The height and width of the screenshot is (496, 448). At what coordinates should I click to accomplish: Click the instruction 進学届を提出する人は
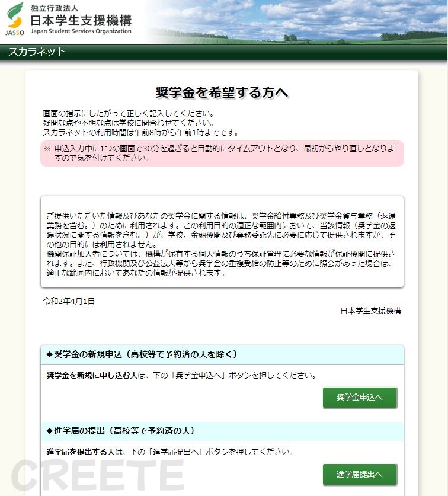coord(170,452)
